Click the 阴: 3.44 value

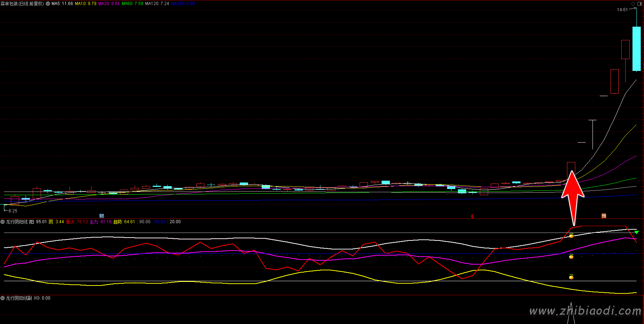click(57, 222)
